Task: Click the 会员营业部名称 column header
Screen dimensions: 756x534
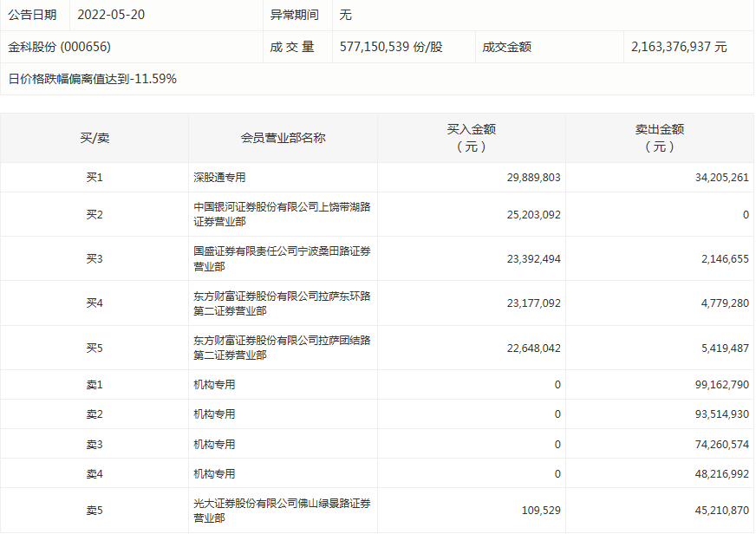Action: tap(283, 138)
